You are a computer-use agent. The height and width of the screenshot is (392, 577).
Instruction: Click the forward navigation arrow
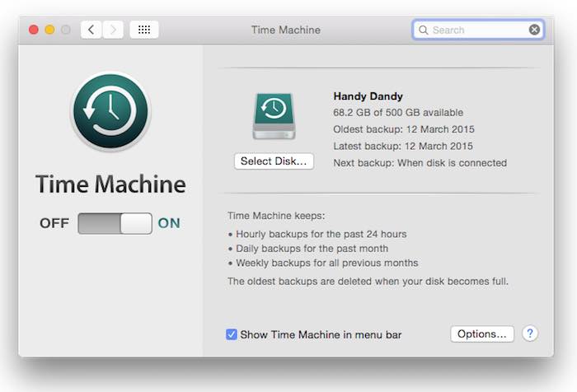click(113, 30)
